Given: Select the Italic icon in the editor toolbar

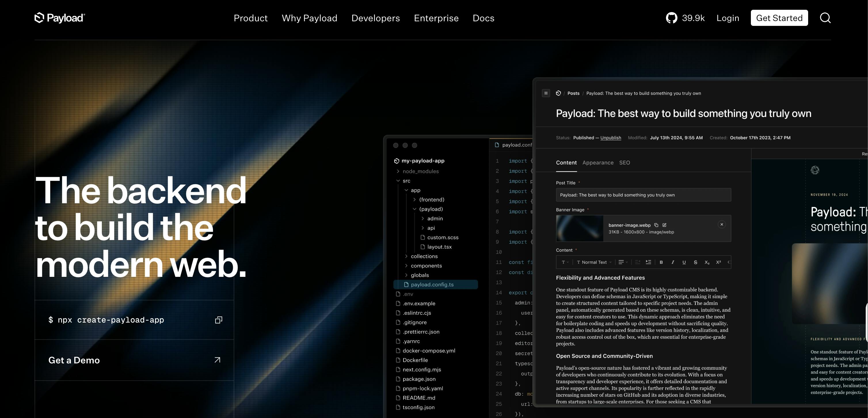Looking at the screenshot, I should coord(673,262).
